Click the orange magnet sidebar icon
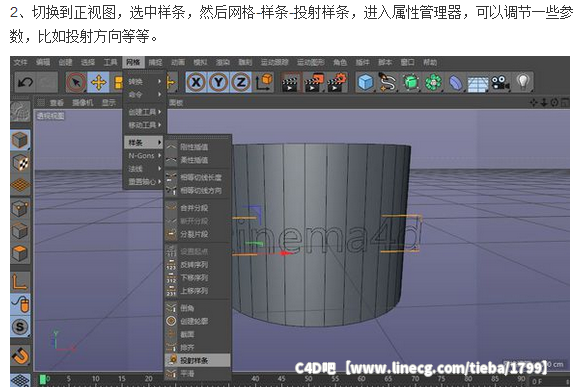This screenshot has height=387, width=581. click(20, 356)
